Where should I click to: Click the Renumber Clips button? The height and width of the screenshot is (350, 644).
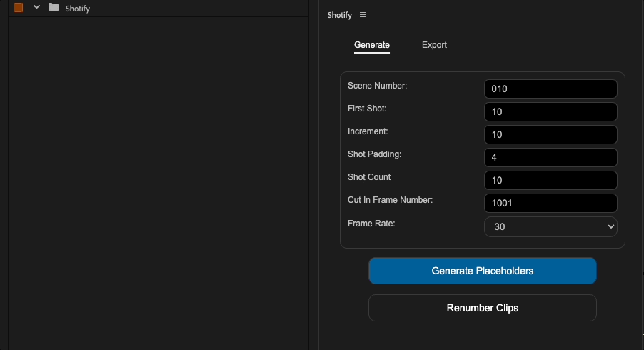[483, 308]
